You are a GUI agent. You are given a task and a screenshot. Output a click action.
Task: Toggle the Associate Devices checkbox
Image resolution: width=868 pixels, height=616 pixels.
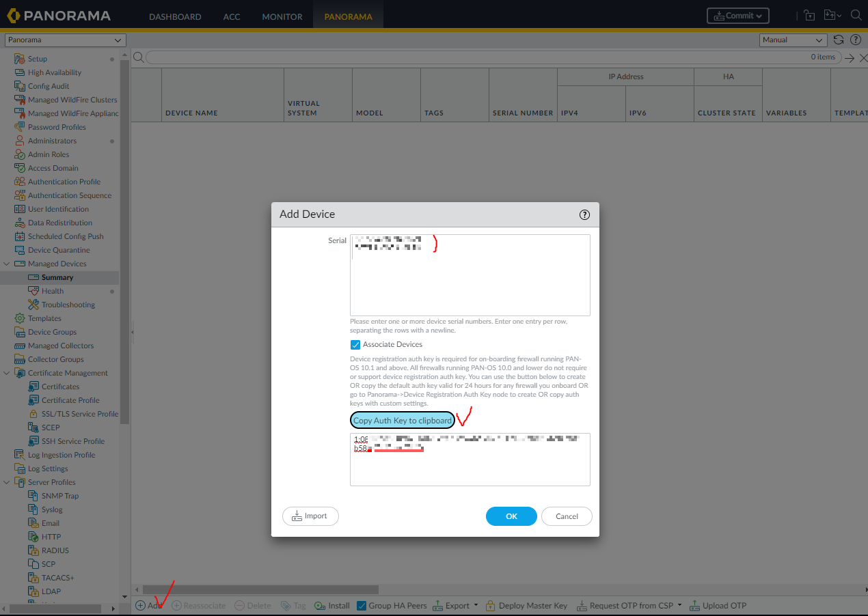(355, 344)
